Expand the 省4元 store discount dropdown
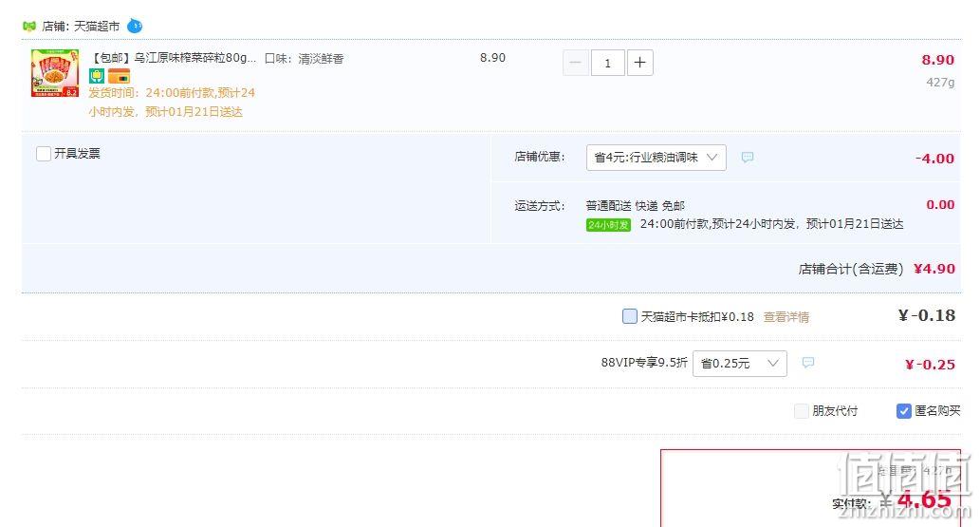This screenshot has height=527, width=980. [x=656, y=158]
